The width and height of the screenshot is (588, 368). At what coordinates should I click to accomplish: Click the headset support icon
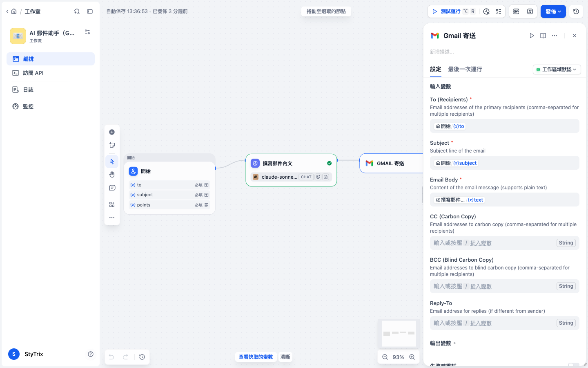[x=77, y=11]
